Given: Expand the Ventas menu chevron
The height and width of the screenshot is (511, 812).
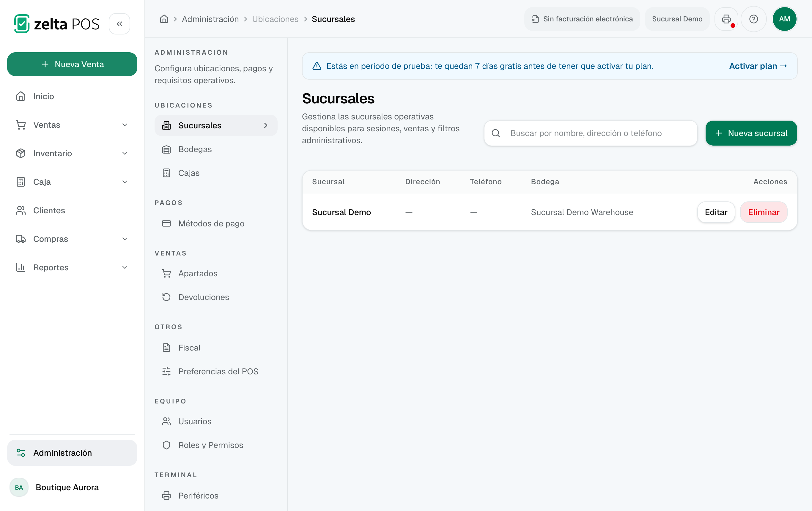Looking at the screenshot, I should 125,125.
